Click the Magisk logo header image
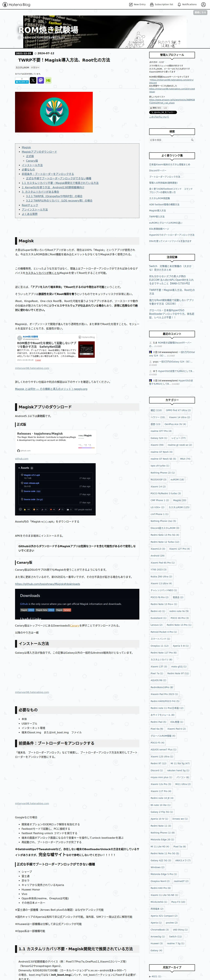Screen dimensions: 210x980 tap(54, 112)
